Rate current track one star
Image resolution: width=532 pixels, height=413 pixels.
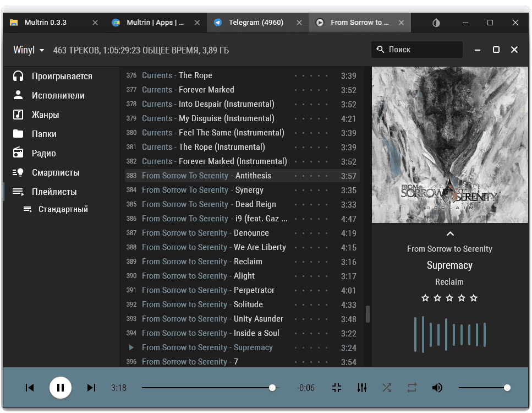[x=425, y=298]
